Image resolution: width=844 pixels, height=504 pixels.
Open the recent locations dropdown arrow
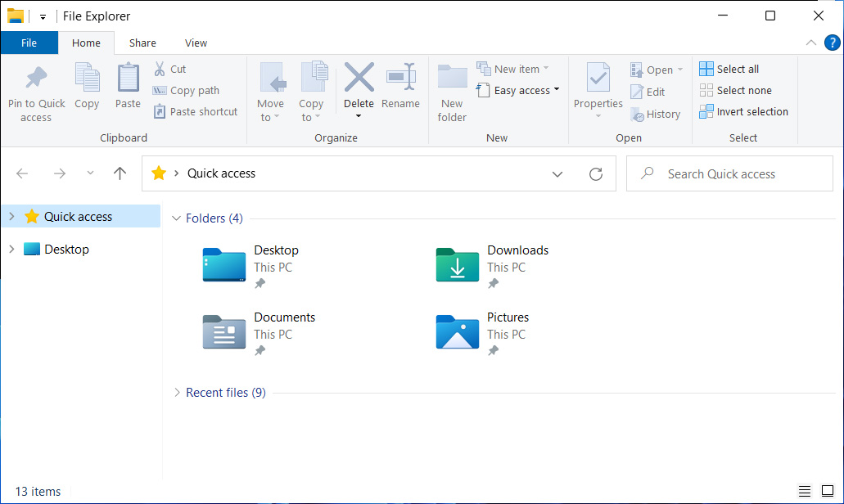pos(90,173)
